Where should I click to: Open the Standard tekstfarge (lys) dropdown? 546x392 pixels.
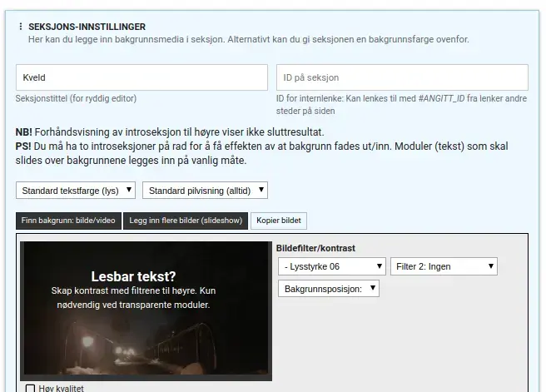[76, 191]
